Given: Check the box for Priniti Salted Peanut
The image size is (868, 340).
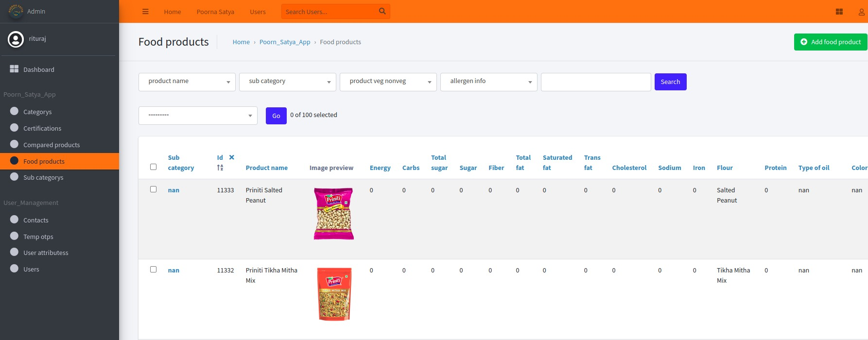Looking at the screenshot, I should [x=154, y=189].
